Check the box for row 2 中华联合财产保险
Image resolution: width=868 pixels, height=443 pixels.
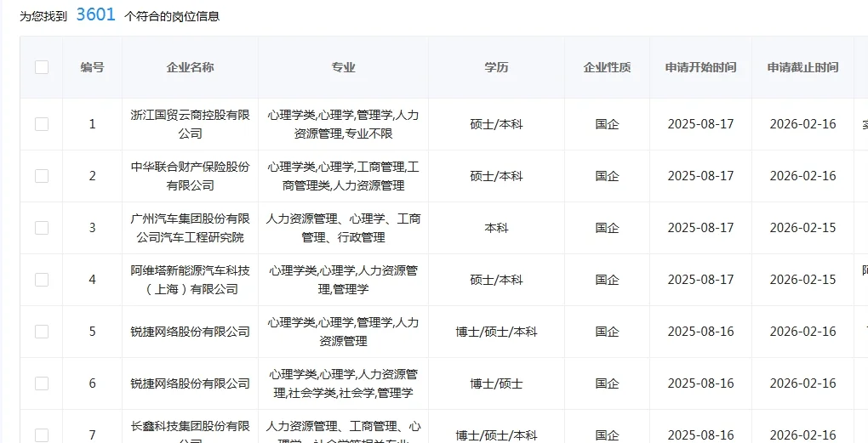pos(42,176)
